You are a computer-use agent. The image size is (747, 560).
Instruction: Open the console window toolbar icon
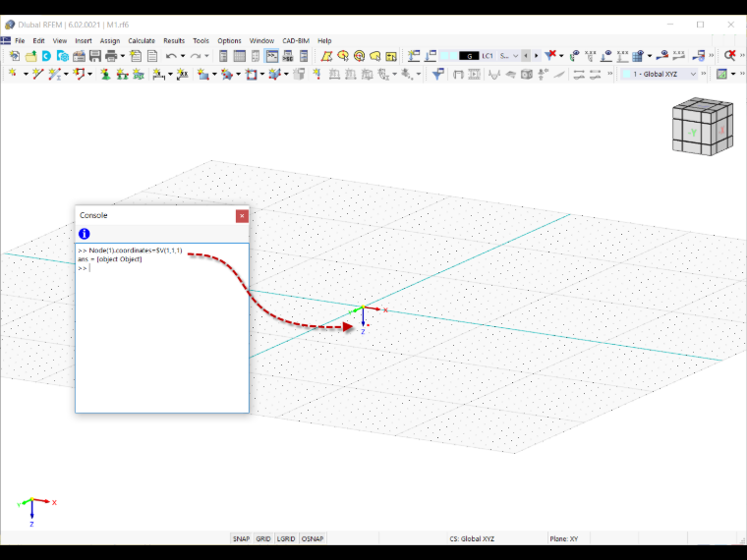pyautogui.click(x=271, y=56)
